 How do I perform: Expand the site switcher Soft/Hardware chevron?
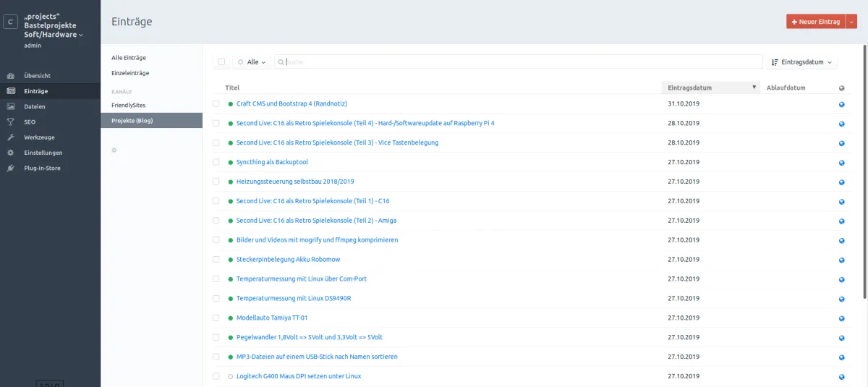click(81, 35)
